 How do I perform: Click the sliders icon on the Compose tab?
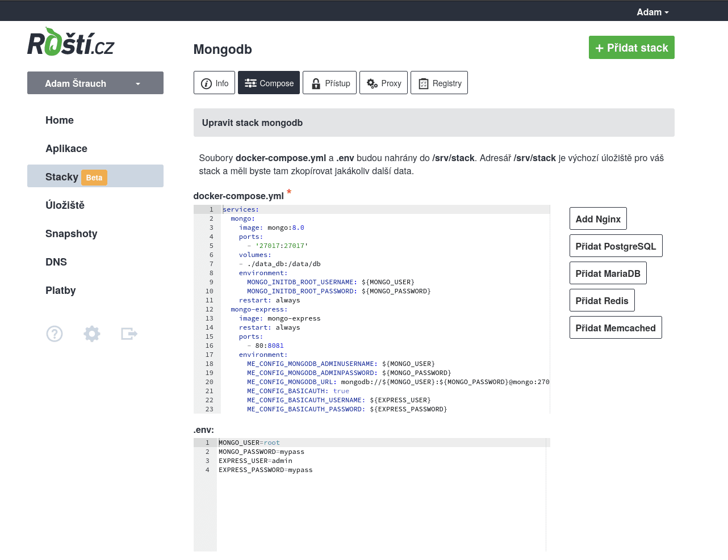250,83
